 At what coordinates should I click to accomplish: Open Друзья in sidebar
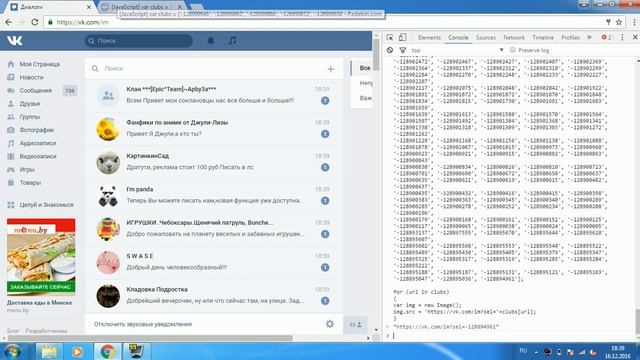click(x=30, y=104)
